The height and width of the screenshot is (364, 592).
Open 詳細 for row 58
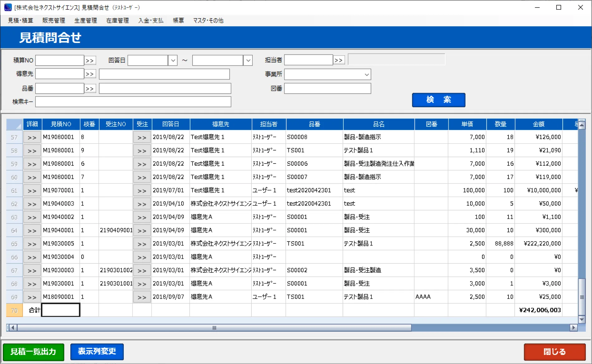coord(32,151)
